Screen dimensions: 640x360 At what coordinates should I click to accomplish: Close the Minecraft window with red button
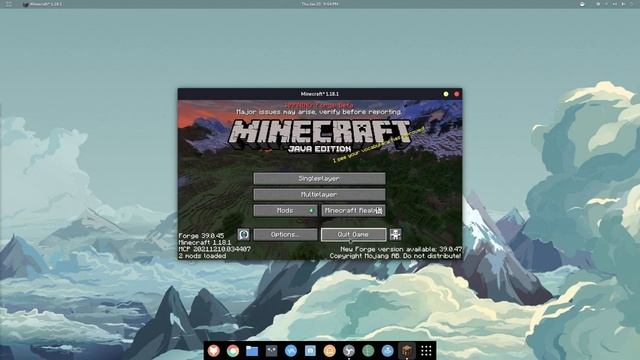(x=456, y=94)
